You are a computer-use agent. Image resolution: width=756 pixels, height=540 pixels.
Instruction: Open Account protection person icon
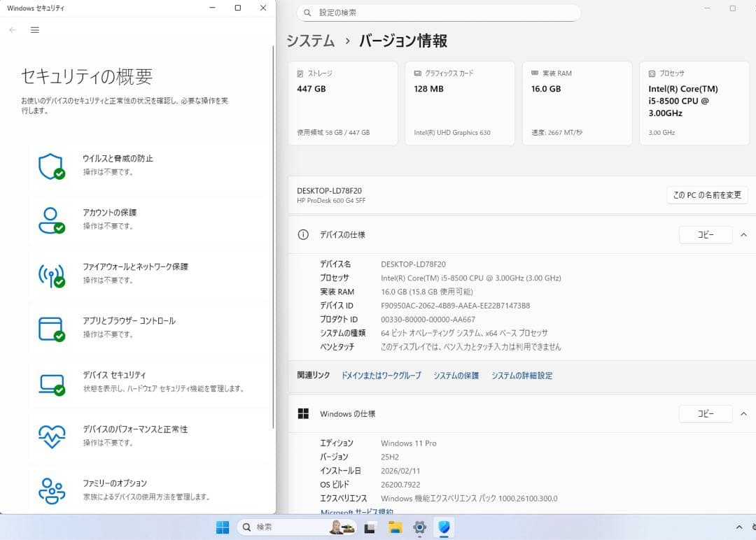coord(52,220)
